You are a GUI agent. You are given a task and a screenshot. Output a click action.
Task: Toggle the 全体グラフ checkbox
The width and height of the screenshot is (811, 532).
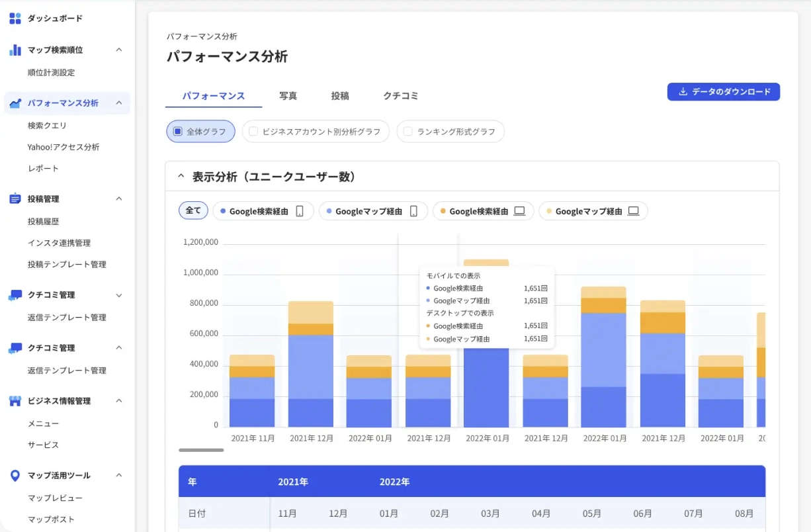click(178, 132)
